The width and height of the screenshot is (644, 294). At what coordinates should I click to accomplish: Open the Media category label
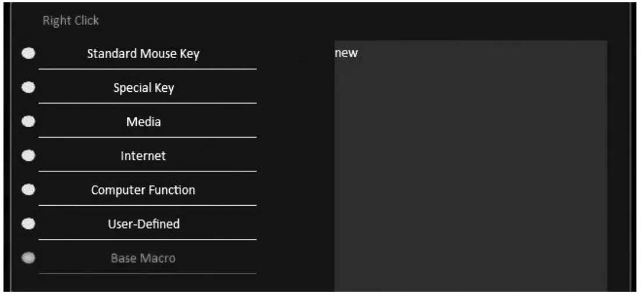pos(143,122)
